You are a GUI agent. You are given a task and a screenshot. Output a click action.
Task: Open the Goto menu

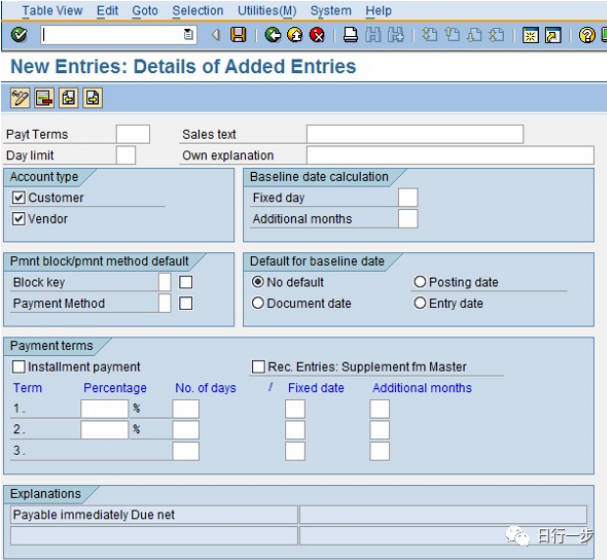pos(145,10)
